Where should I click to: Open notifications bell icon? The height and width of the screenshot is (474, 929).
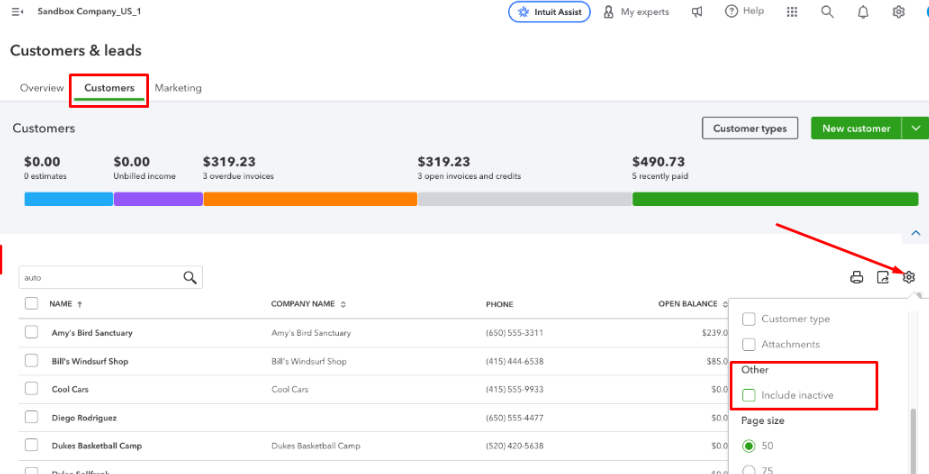coord(863,12)
